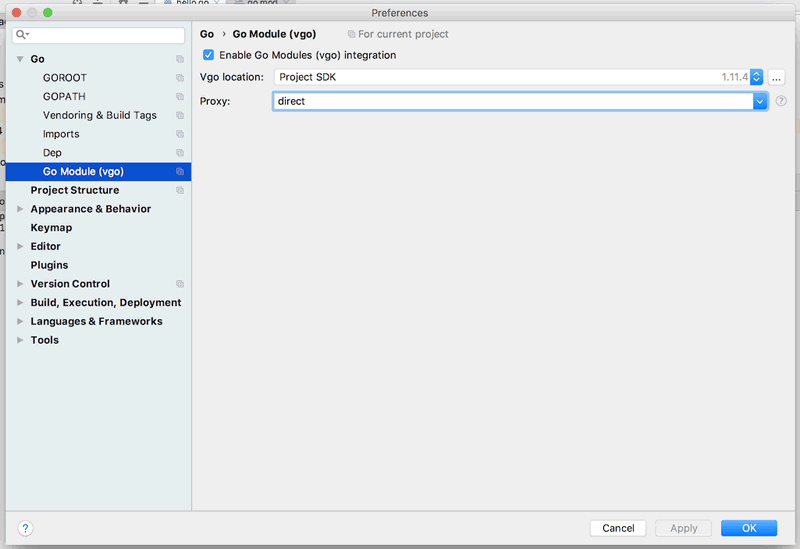This screenshot has height=549, width=800.
Task: Open the Vgo location dropdown stepper
Action: click(x=757, y=77)
